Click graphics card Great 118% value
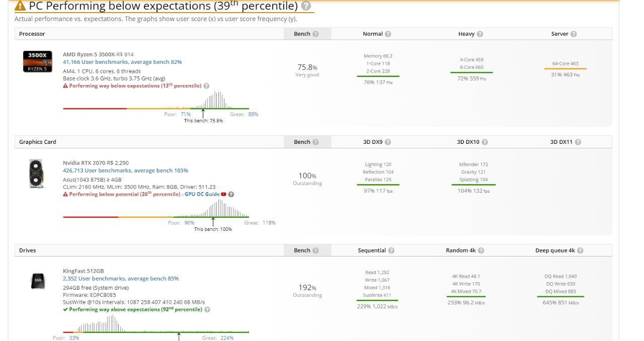644x341 pixels. click(269, 223)
